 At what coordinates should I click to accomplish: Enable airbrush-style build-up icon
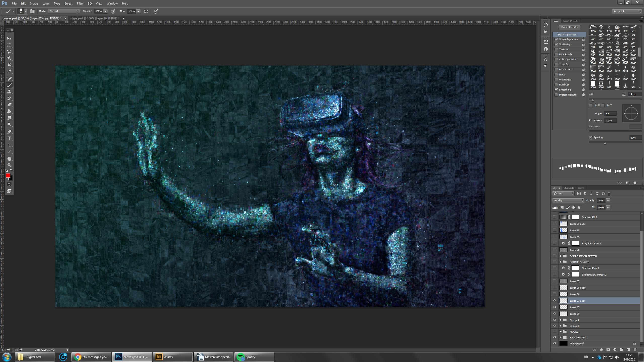pyautogui.click(x=146, y=11)
